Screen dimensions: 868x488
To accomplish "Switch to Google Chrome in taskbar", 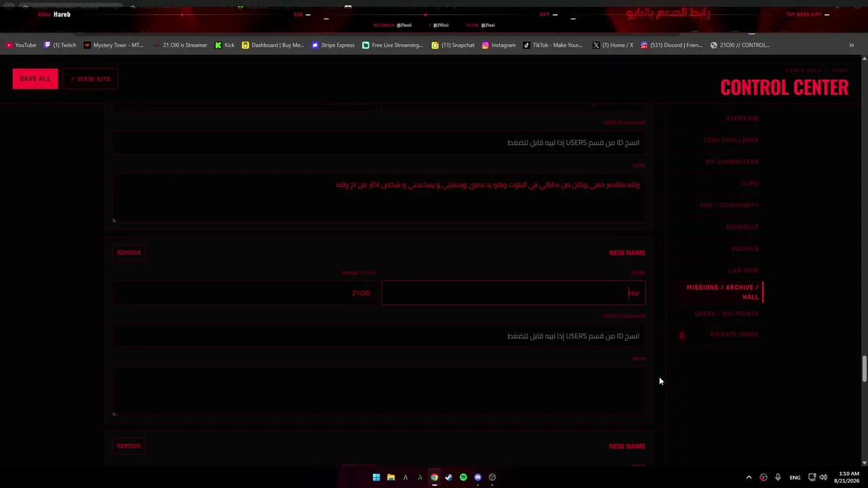I will pos(434,477).
